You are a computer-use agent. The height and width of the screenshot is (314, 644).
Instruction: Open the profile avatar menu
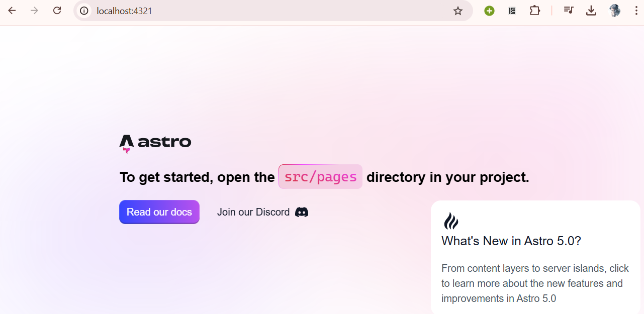pyautogui.click(x=614, y=11)
